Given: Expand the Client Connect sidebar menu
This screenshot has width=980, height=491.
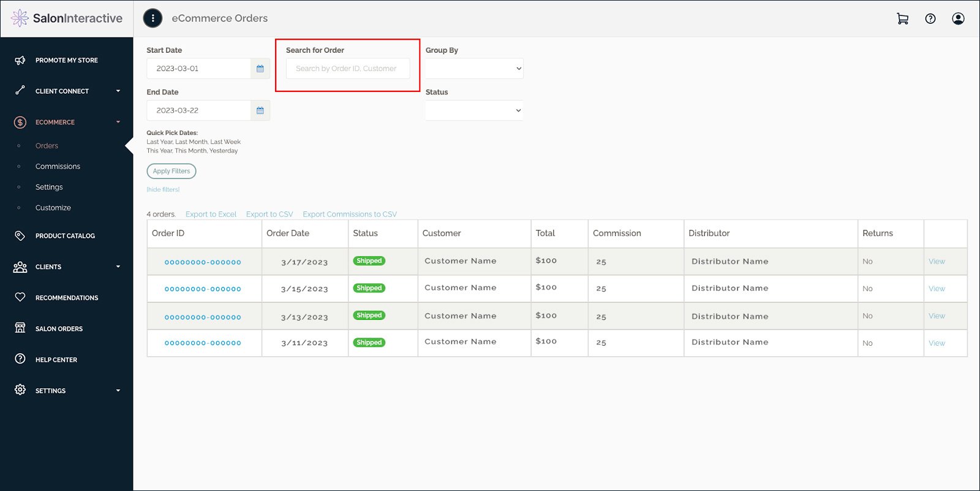Looking at the screenshot, I should 118,91.
